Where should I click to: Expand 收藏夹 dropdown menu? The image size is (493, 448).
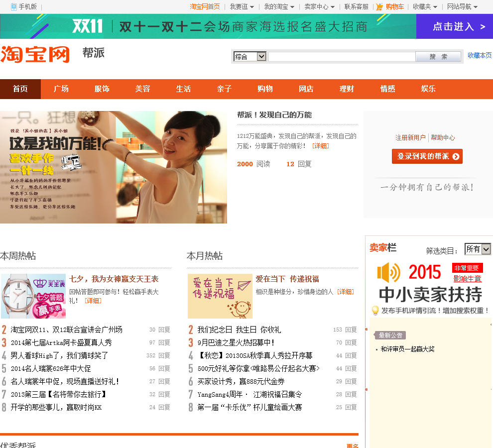[x=425, y=6]
